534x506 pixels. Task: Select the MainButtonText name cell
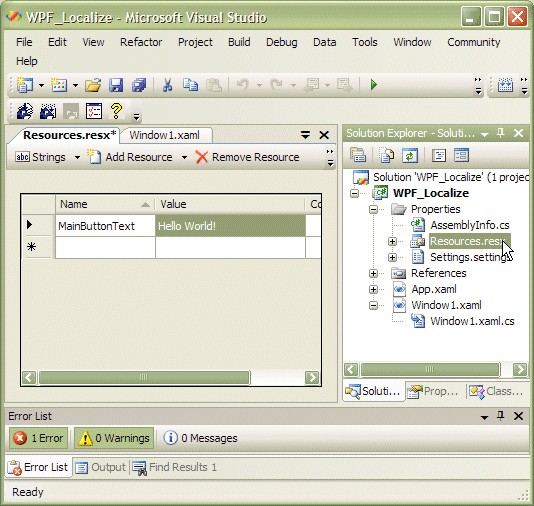tap(105, 226)
